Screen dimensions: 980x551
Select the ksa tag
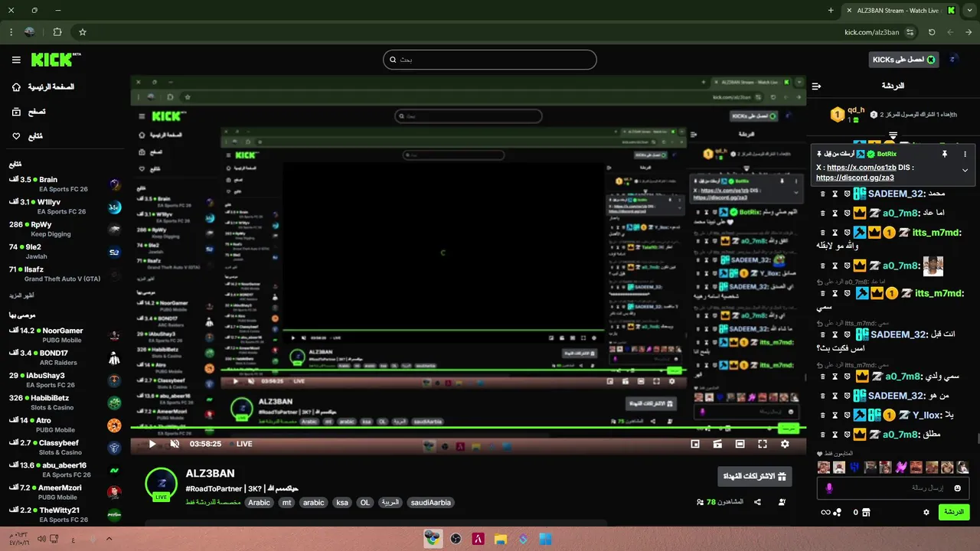(x=342, y=503)
